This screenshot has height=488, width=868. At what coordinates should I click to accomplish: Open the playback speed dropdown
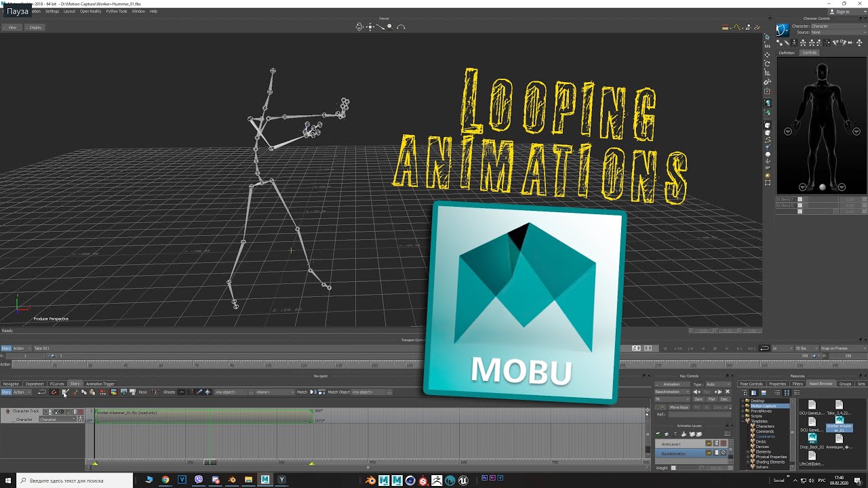(x=783, y=348)
